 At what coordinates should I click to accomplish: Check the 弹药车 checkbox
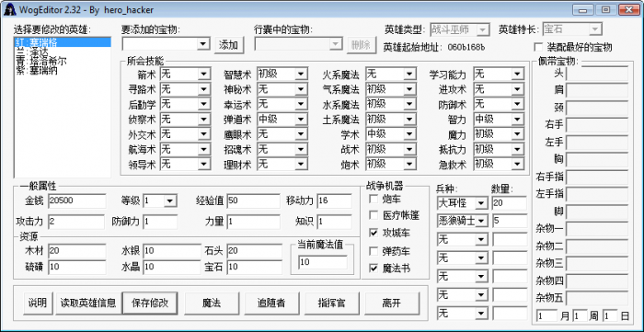pyautogui.click(x=374, y=251)
